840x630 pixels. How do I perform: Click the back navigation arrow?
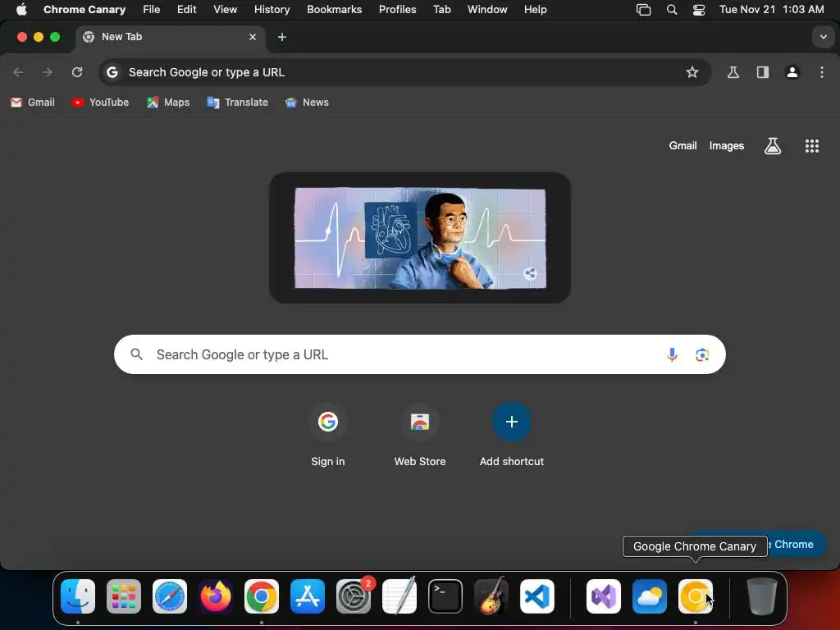pyautogui.click(x=18, y=72)
